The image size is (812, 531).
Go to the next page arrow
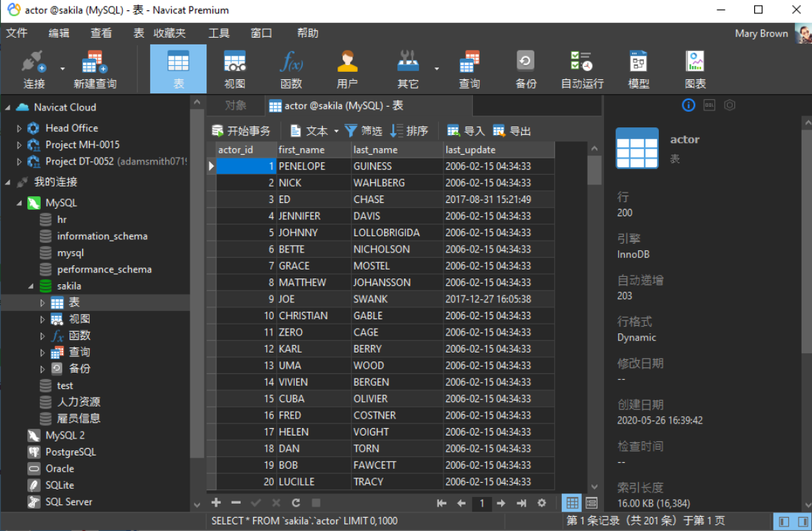(501, 503)
